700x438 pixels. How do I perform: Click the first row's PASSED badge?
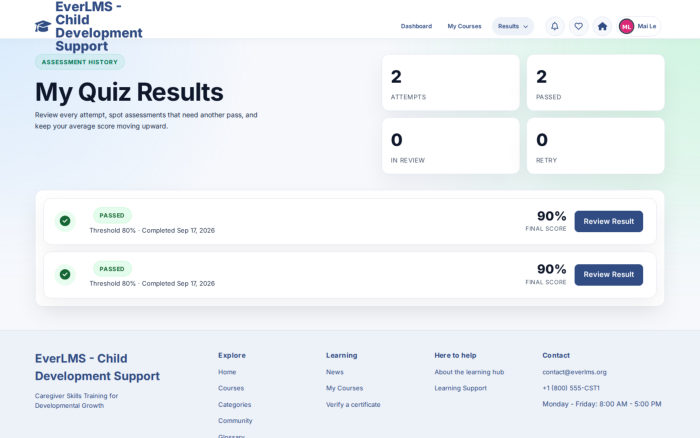tap(112, 215)
